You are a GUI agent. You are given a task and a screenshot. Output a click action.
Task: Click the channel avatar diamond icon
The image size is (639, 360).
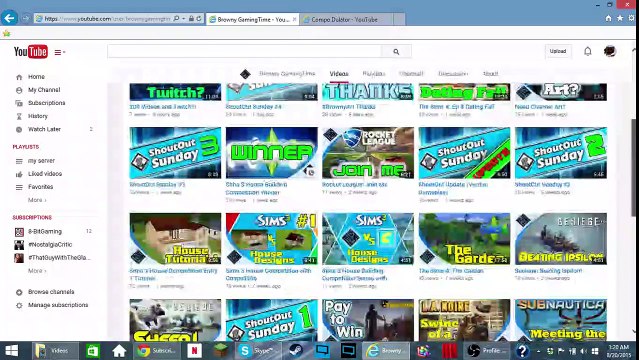[x=245, y=74]
